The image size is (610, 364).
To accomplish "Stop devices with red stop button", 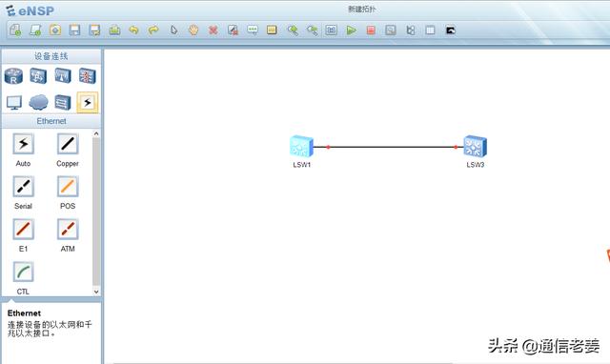I will pos(371,30).
